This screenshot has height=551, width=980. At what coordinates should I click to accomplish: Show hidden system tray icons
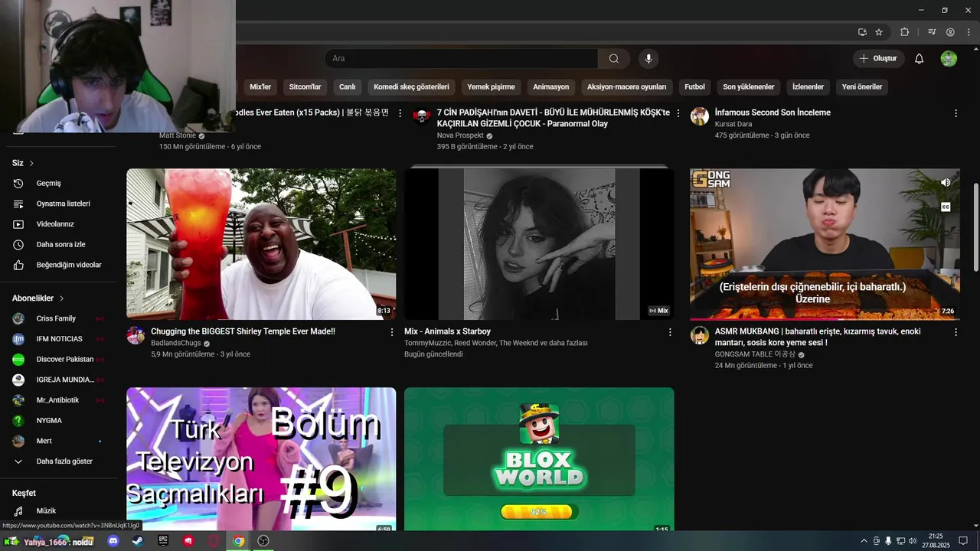864,541
